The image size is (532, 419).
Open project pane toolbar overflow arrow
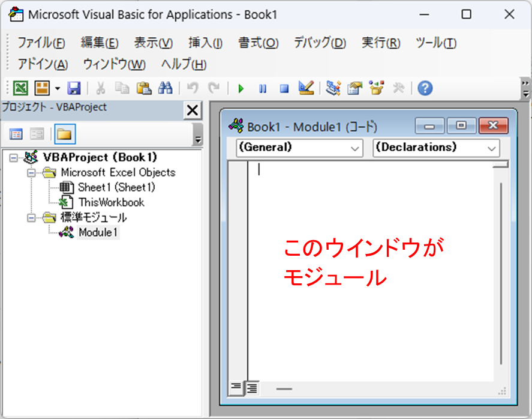click(198, 134)
